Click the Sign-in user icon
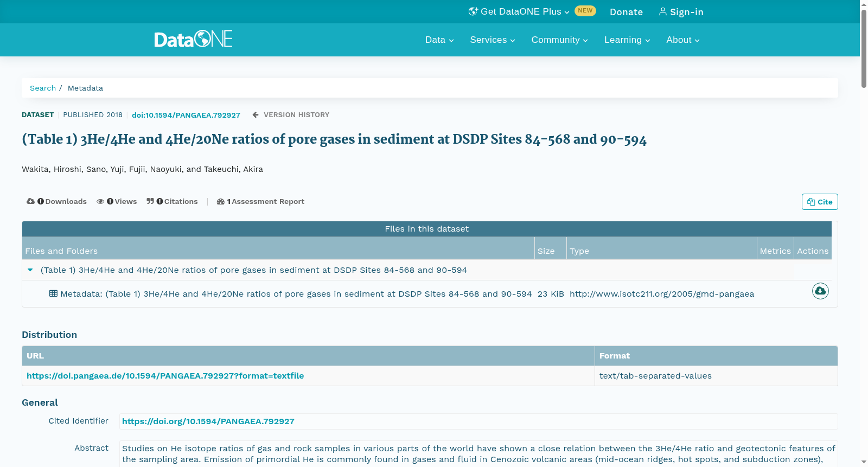This screenshot has width=868, height=467. tap(662, 11)
